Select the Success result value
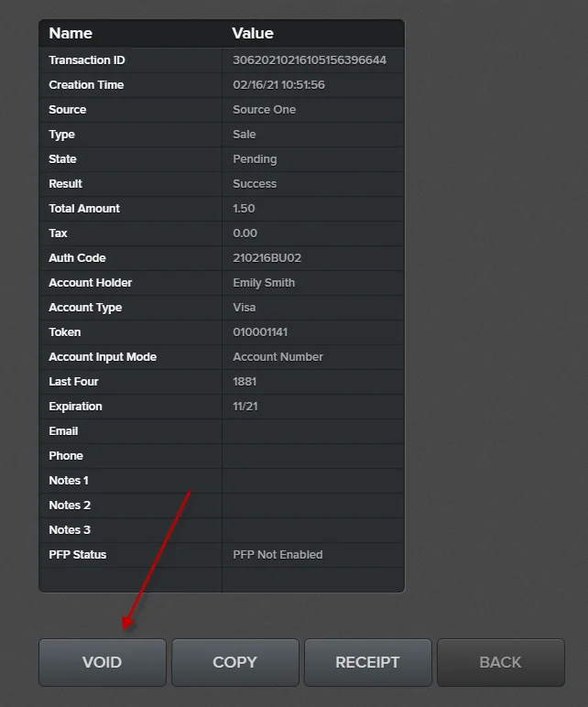Screen dimensions: 588x707 tap(255, 184)
